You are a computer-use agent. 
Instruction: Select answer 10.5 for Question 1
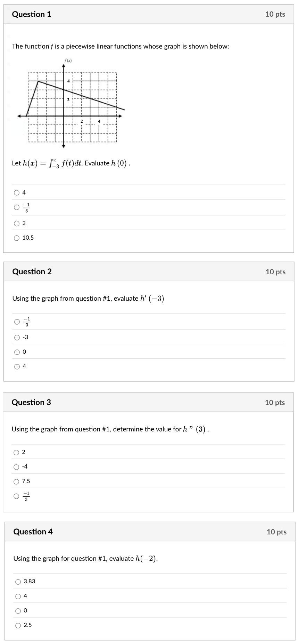pyautogui.click(x=16, y=238)
